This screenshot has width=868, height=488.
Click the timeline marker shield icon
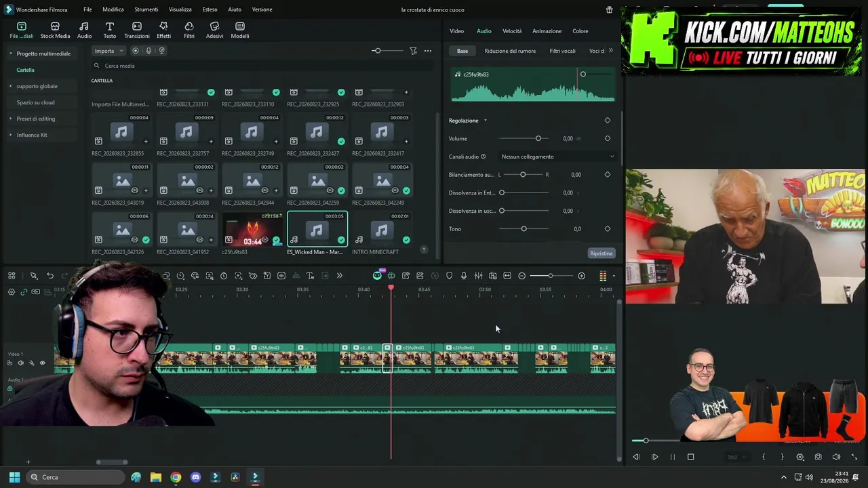[449, 276]
